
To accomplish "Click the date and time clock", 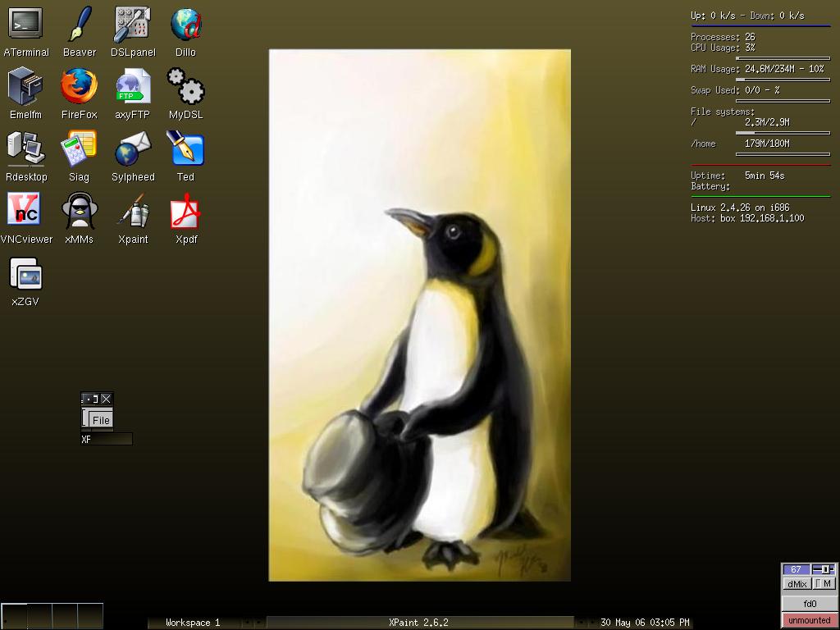I will point(645,623).
